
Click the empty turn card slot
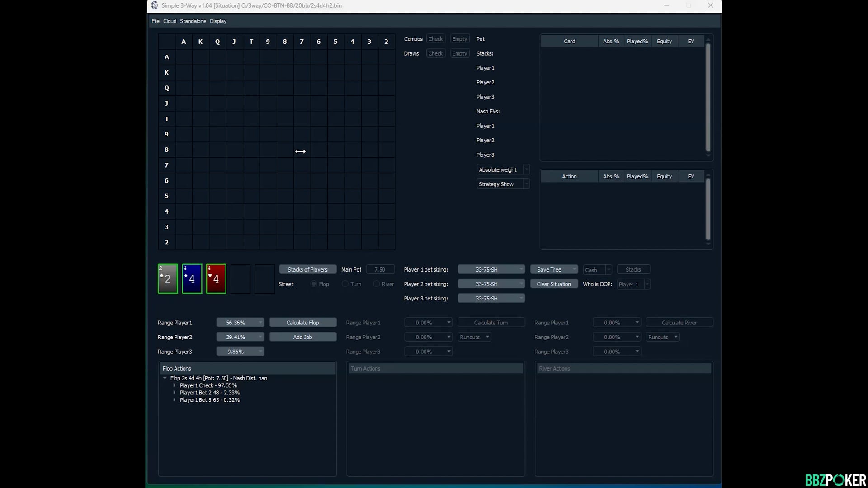click(x=241, y=279)
